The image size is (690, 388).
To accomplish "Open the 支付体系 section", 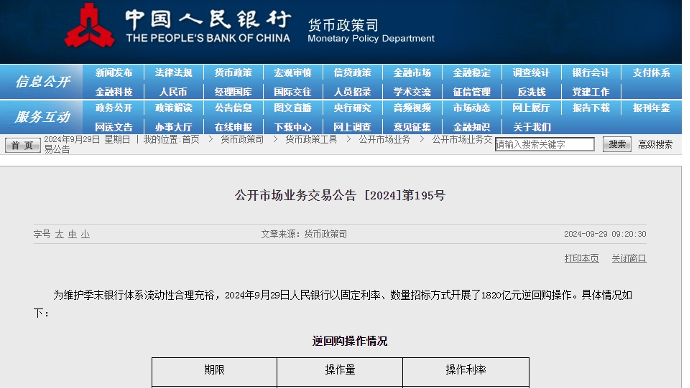I will pos(651,73).
